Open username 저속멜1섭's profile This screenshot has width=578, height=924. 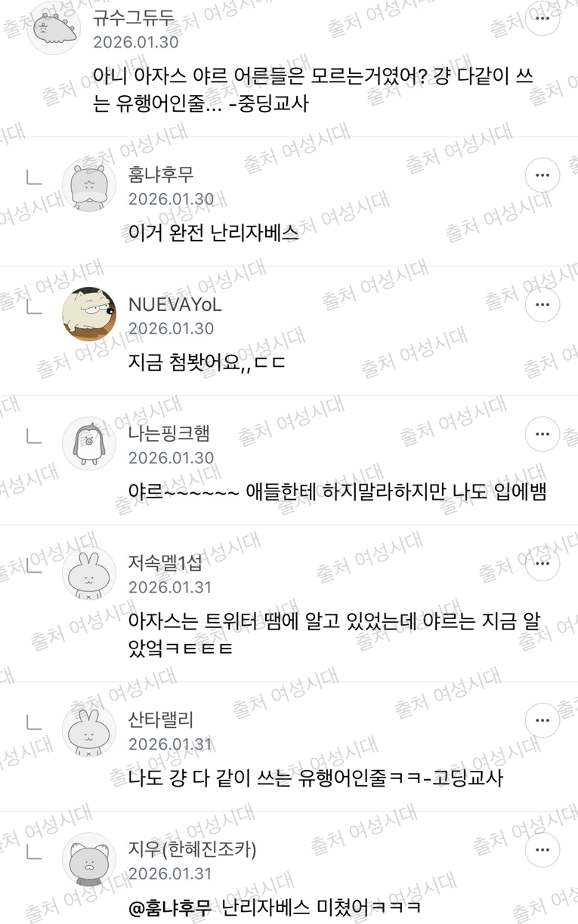[x=165, y=563]
